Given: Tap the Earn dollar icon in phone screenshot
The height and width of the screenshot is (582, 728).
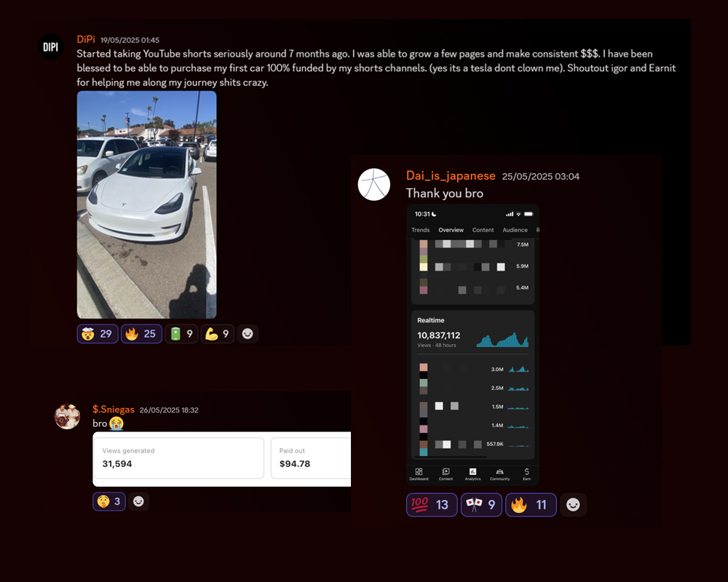Looking at the screenshot, I should click(x=526, y=474).
